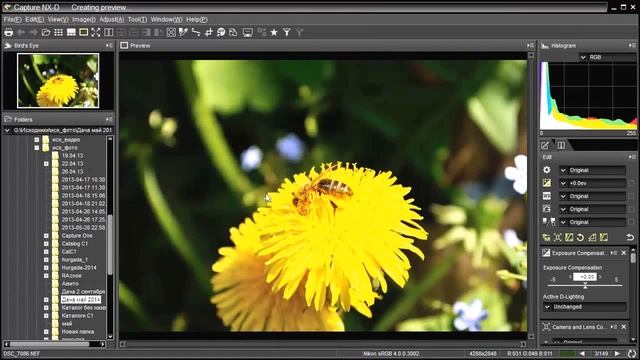The width and height of the screenshot is (640, 360).
Task: Open Active D-Lighting Unchanged dropdown
Action: click(x=585, y=307)
